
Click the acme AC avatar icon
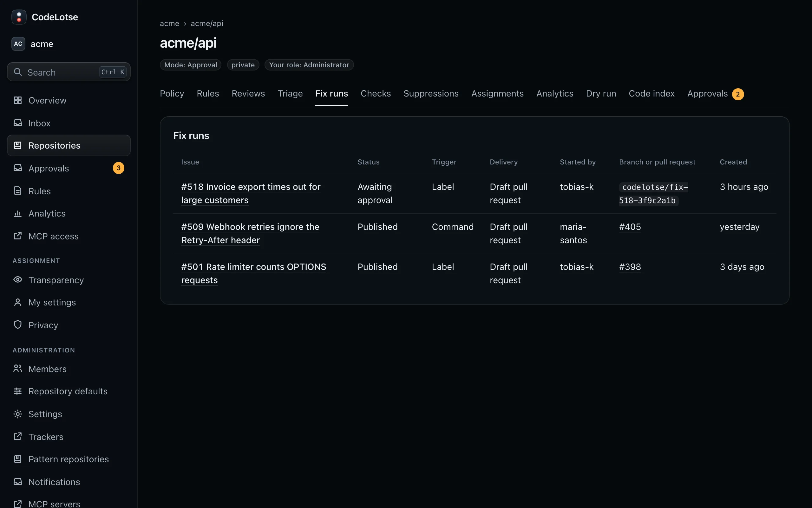[18, 44]
